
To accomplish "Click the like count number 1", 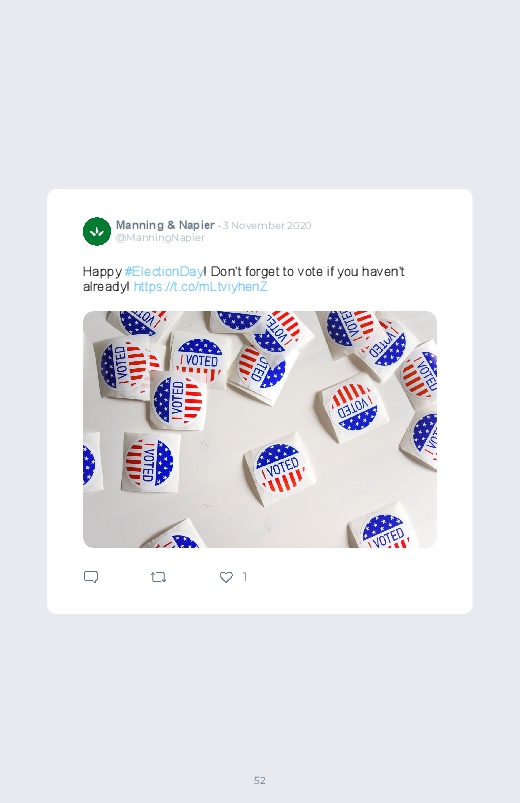I will [245, 577].
